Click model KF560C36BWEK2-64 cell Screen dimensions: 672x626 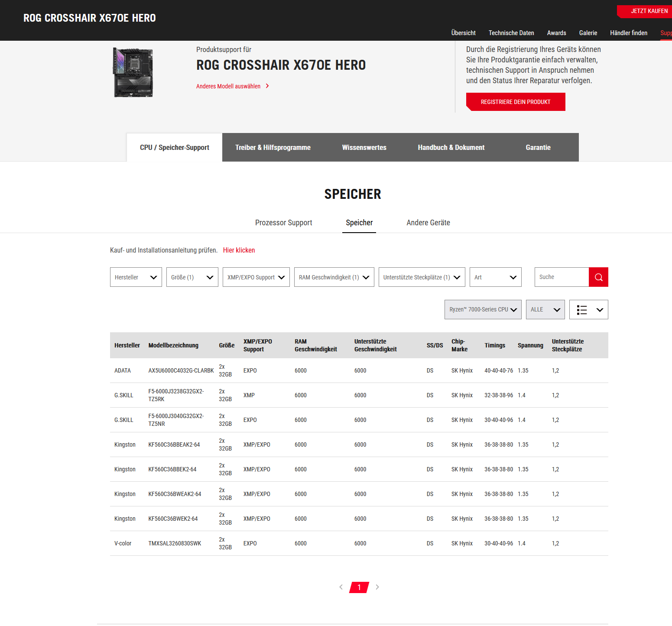click(x=173, y=519)
